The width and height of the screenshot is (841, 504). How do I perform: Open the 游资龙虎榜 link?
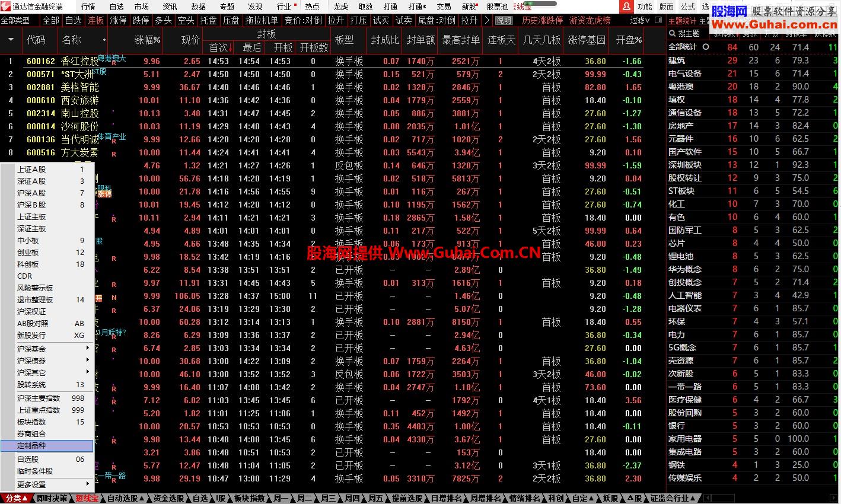pos(590,20)
